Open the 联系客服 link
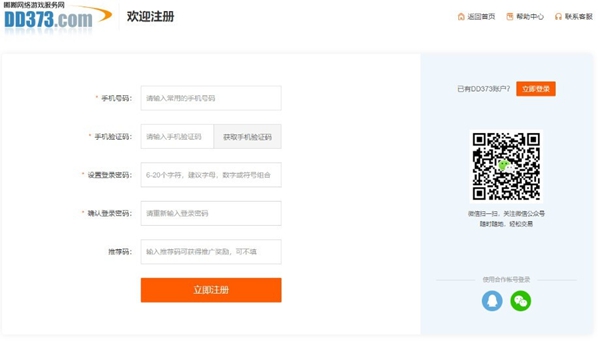The height and width of the screenshot is (360, 600). click(579, 16)
